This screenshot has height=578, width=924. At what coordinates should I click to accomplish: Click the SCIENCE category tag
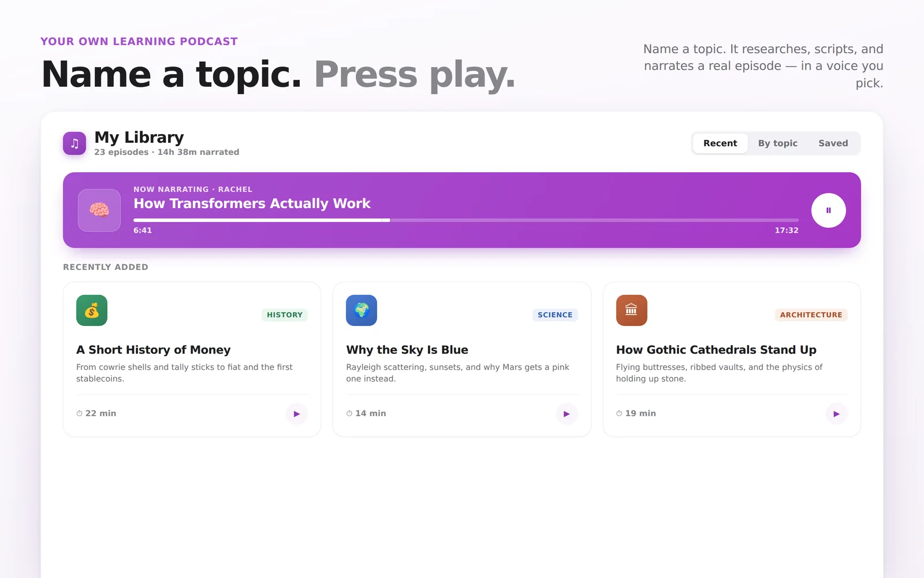click(x=555, y=315)
